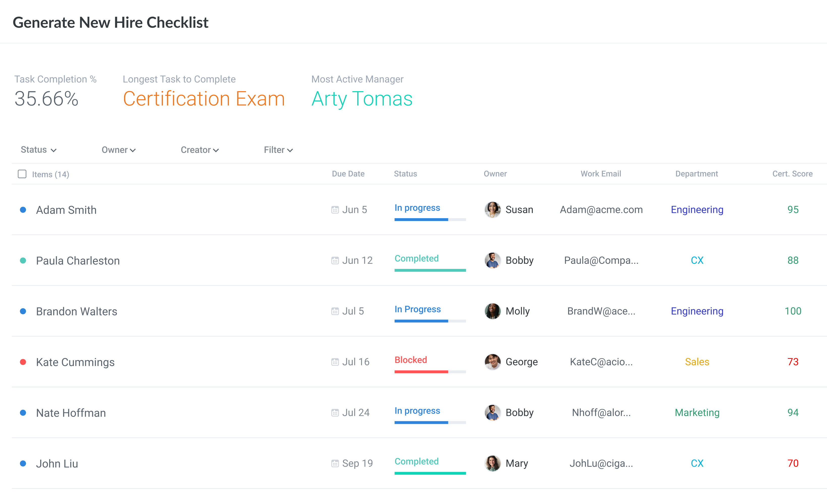Click Mary's avatar in John Liu row
Image resolution: width=827 pixels, height=504 pixels.
(x=492, y=463)
